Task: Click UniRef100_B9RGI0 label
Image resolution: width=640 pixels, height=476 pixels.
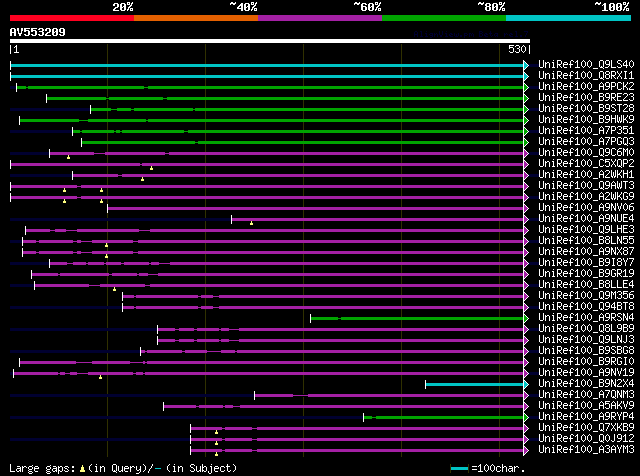Action: point(586,362)
